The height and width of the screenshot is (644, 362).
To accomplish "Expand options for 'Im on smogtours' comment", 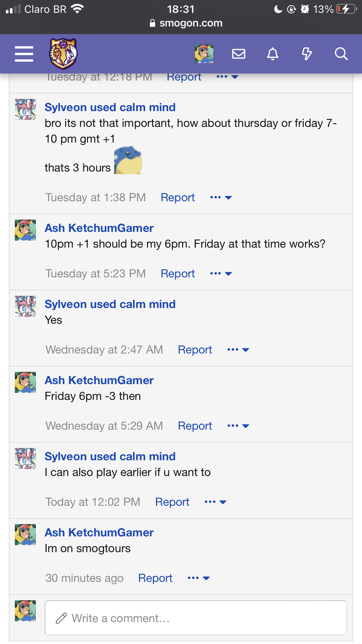I will 198,578.
